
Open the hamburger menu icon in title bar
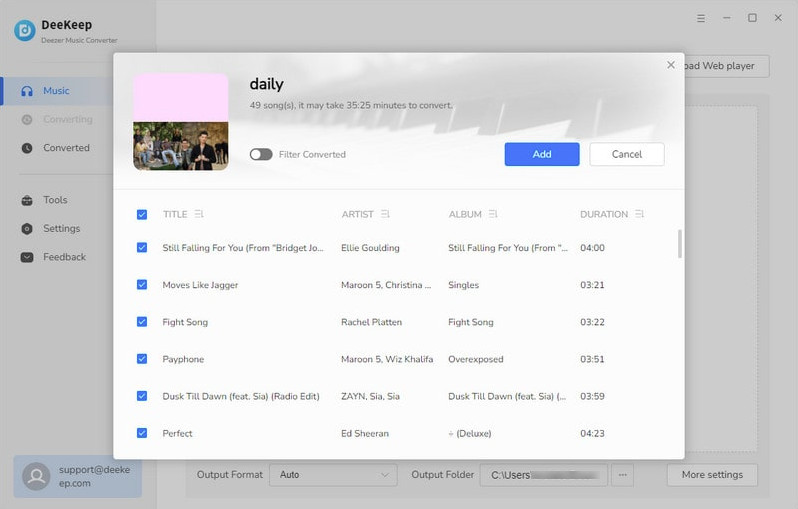coord(701,18)
